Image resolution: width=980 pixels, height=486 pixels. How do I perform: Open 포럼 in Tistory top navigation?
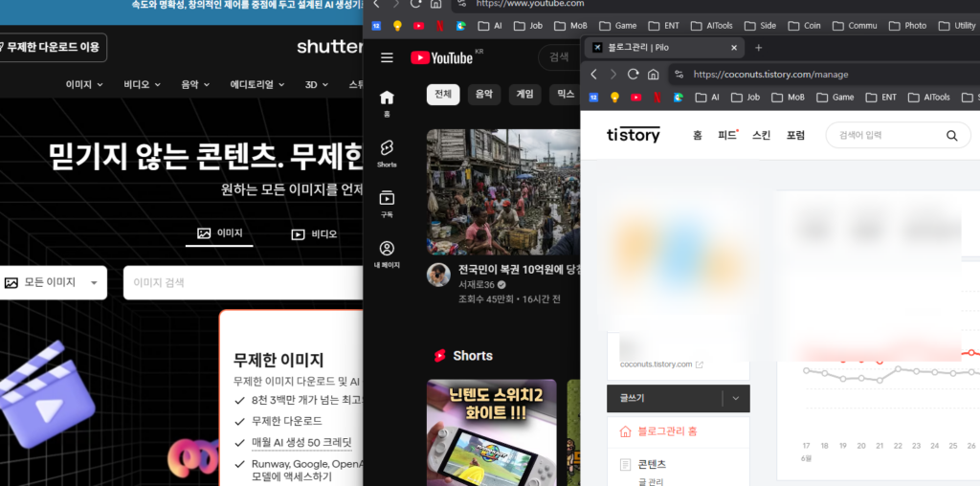tap(795, 135)
